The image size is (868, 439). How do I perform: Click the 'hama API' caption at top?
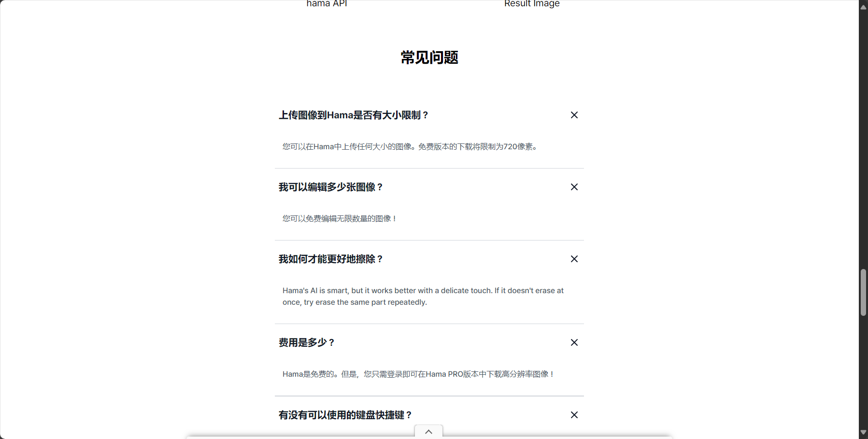[x=327, y=4]
